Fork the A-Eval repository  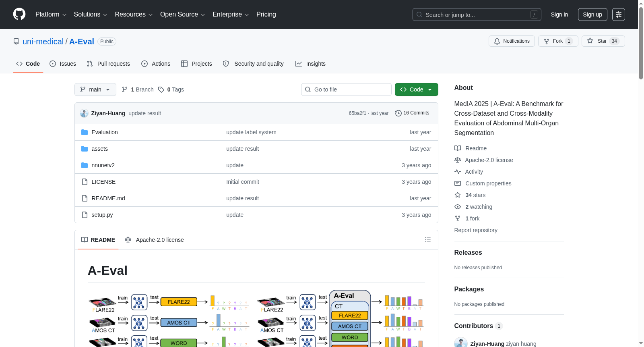(x=558, y=41)
